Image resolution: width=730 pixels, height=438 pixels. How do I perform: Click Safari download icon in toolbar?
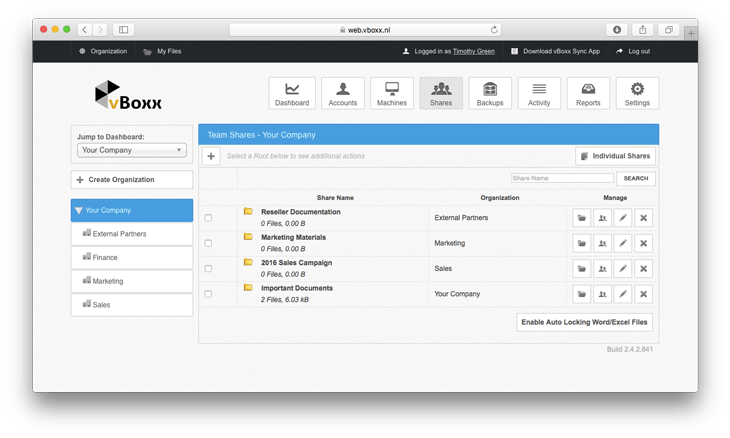click(x=617, y=30)
